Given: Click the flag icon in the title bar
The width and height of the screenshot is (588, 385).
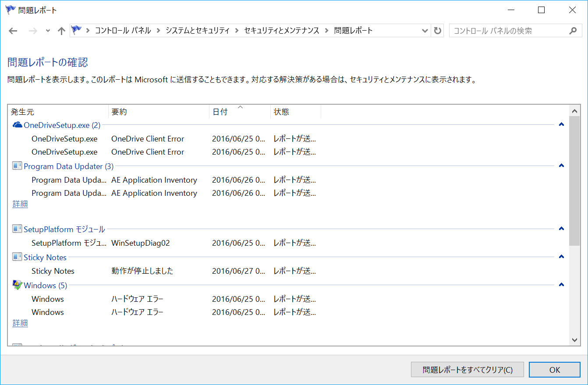Looking at the screenshot, I should tap(10, 10).
